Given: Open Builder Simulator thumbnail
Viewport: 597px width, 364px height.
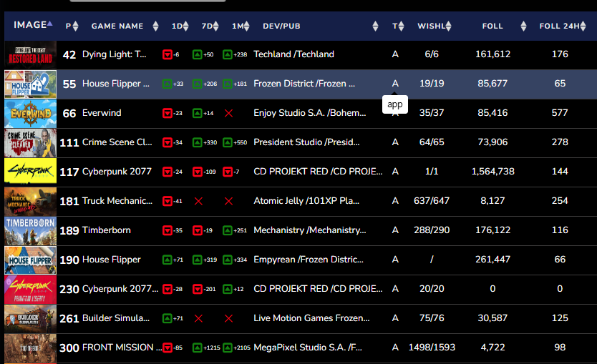Looking at the screenshot, I should [x=31, y=318].
